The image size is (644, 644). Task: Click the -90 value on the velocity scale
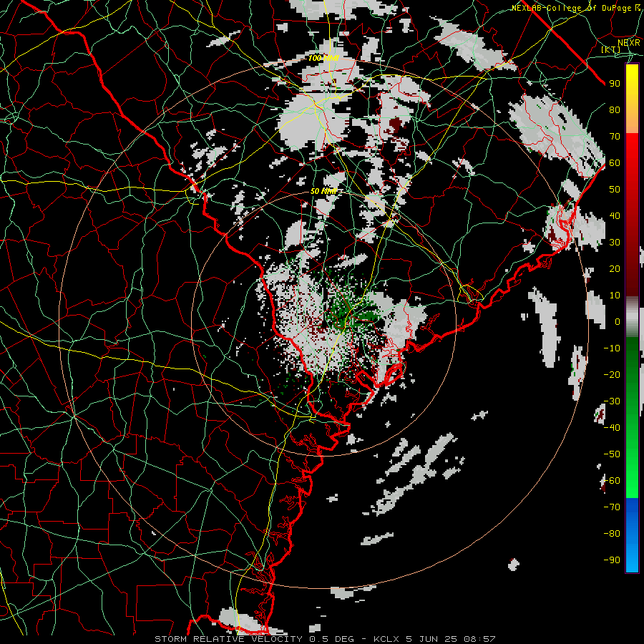coord(612,560)
